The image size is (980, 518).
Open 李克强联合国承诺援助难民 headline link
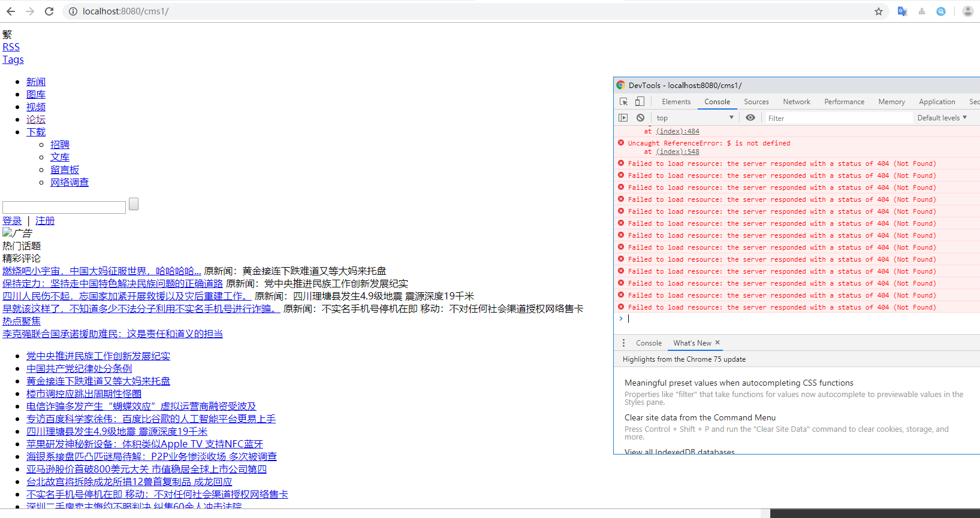pyautogui.click(x=113, y=334)
